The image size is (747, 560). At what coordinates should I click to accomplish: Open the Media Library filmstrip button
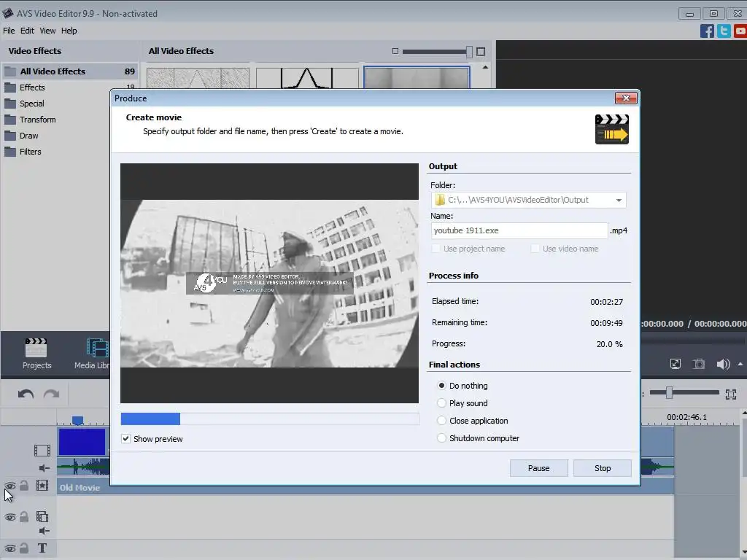[x=93, y=354]
